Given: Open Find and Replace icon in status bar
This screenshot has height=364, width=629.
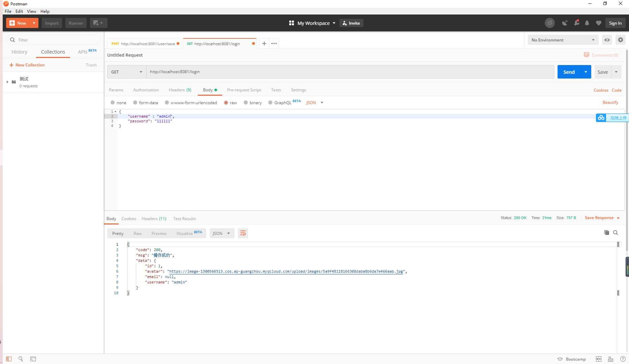Looking at the screenshot, I should tap(21, 359).
